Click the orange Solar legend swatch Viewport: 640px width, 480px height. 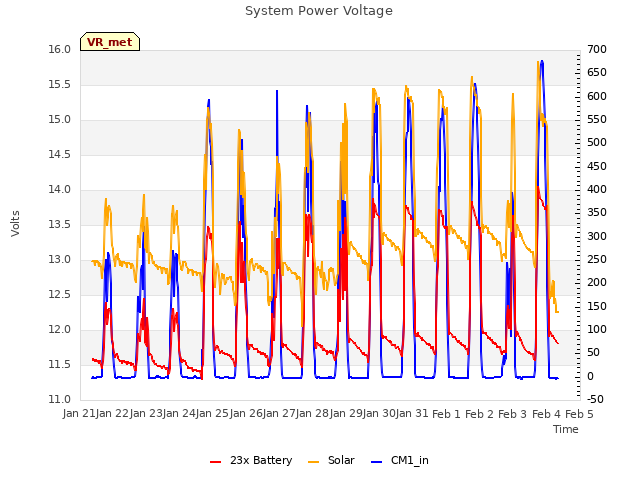click(x=313, y=462)
